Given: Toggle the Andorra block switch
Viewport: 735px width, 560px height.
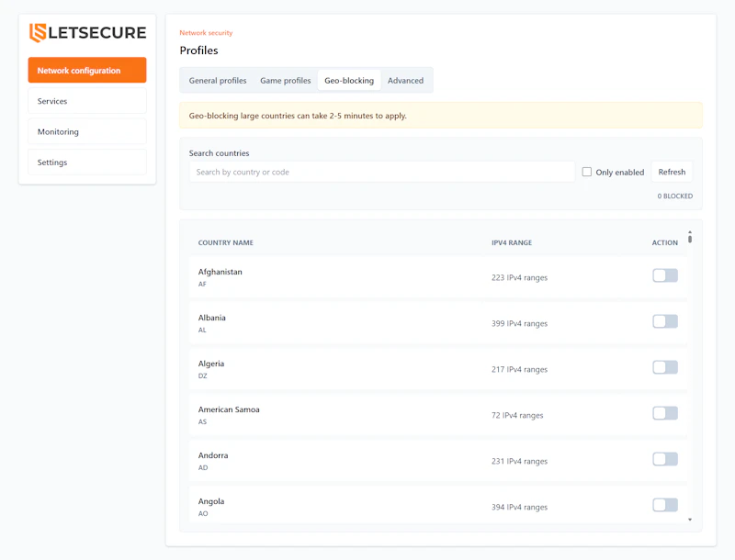Looking at the screenshot, I should (x=665, y=459).
